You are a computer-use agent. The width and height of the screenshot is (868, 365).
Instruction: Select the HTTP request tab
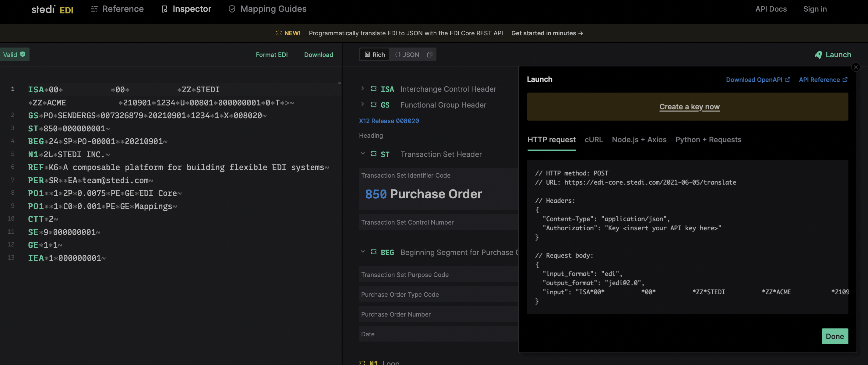(x=552, y=140)
